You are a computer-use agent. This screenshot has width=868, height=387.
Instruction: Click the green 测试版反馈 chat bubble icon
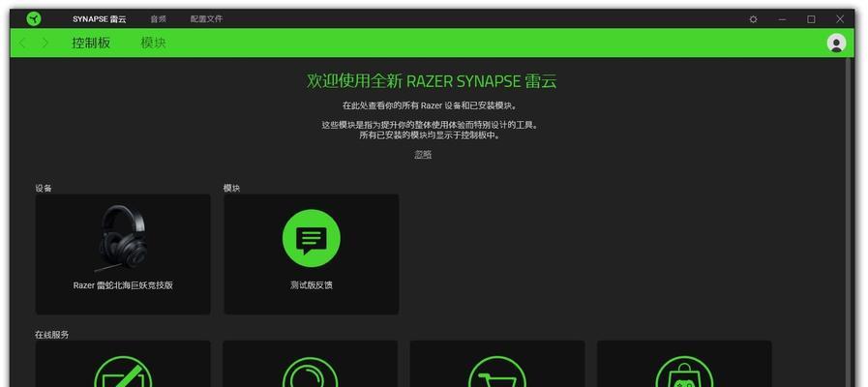point(312,239)
